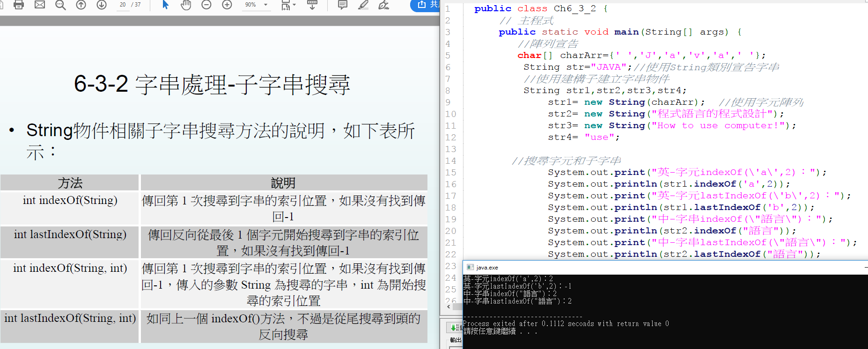868x349 pixels.
Task: Add a comment with the sticky note tool
Action: pos(343,5)
